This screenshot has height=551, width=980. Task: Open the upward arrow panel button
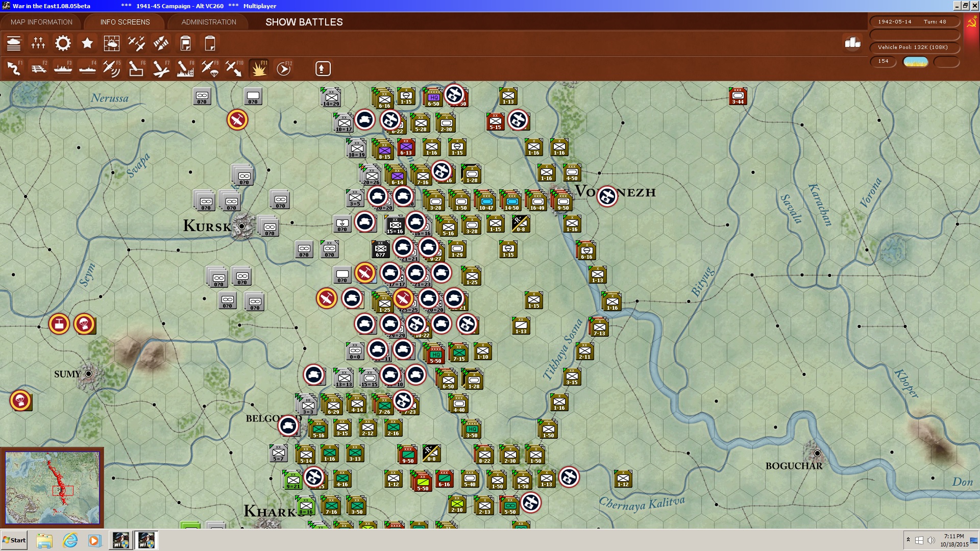click(x=323, y=68)
